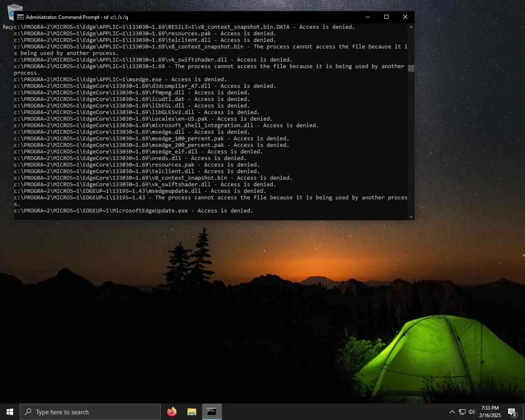Show hidden system tray icons

[452, 412]
